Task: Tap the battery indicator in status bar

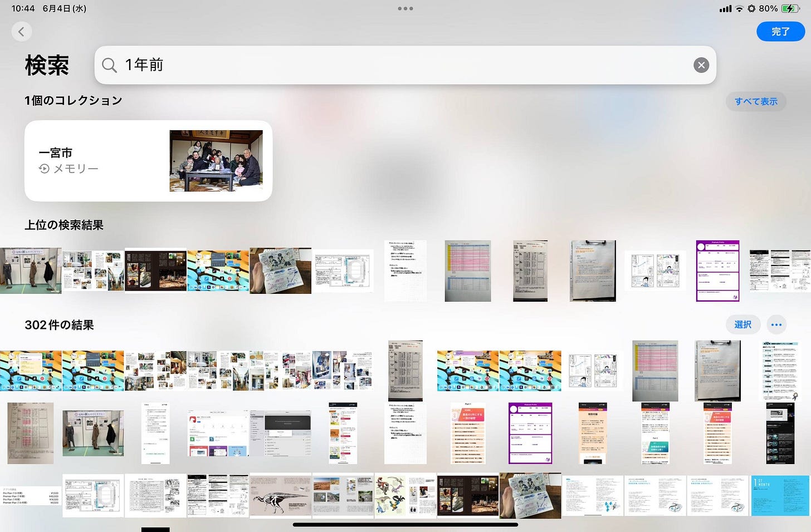Action: point(790,8)
